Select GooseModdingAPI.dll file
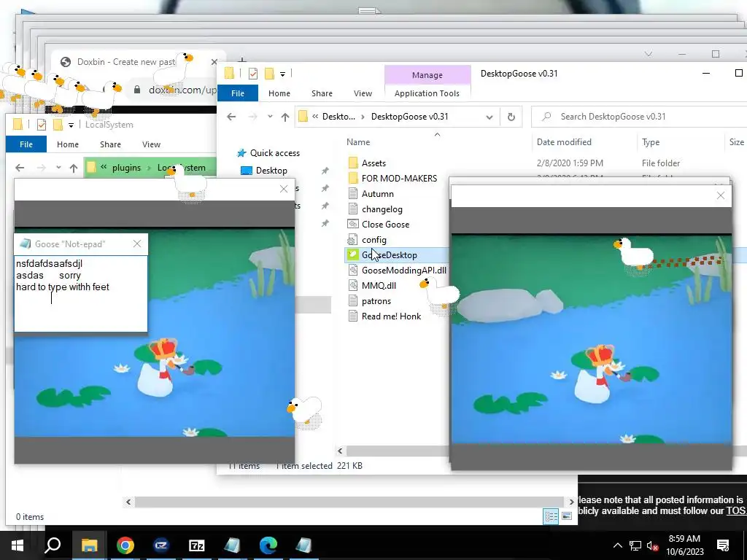This screenshot has height=560, width=747. 403,271
